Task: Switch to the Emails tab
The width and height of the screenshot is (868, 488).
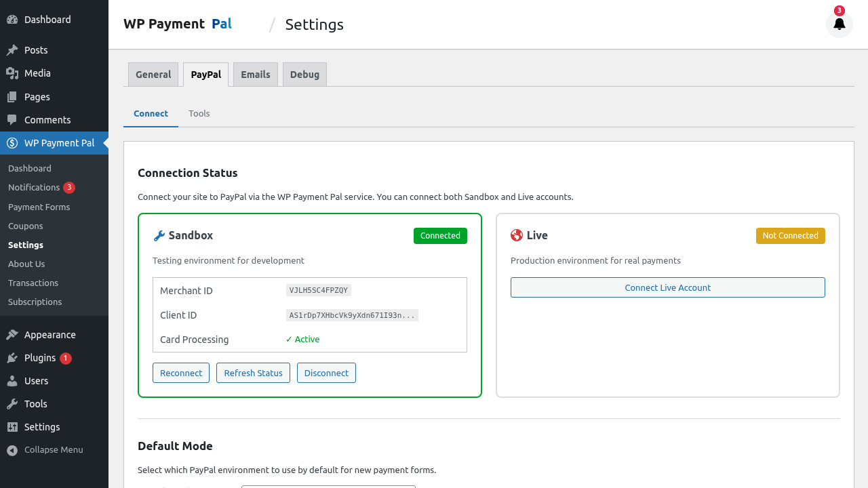Action: click(255, 74)
